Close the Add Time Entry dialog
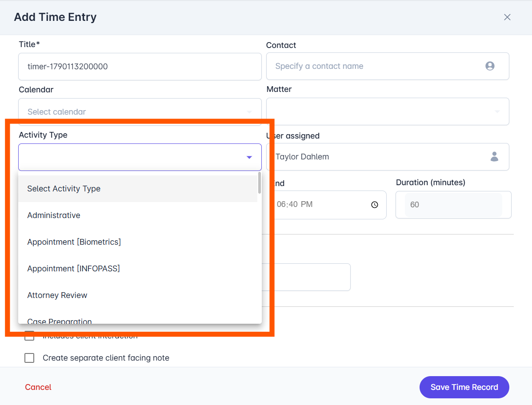This screenshot has width=532, height=405. [x=507, y=17]
